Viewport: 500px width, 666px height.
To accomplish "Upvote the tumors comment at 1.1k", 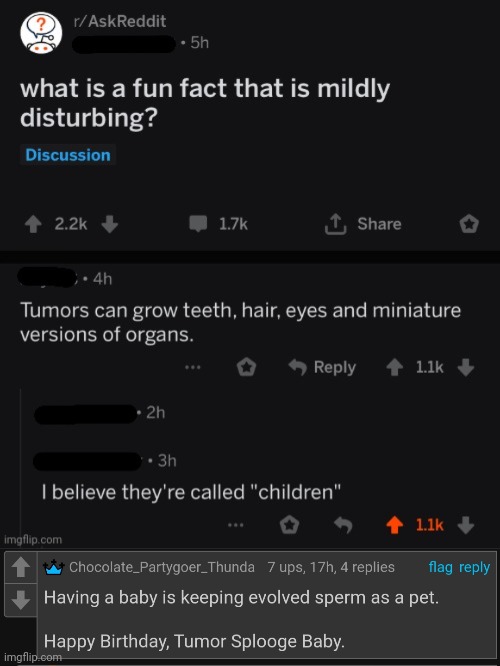I will pos(395,367).
